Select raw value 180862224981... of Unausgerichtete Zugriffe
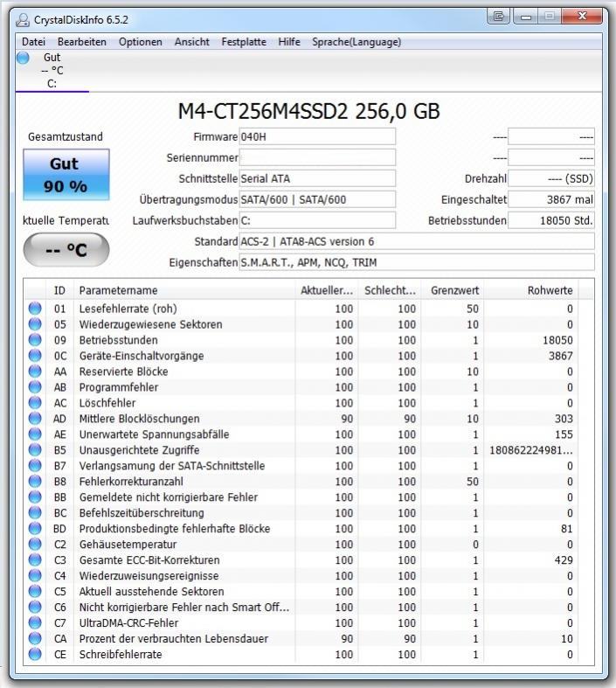 (x=531, y=449)
